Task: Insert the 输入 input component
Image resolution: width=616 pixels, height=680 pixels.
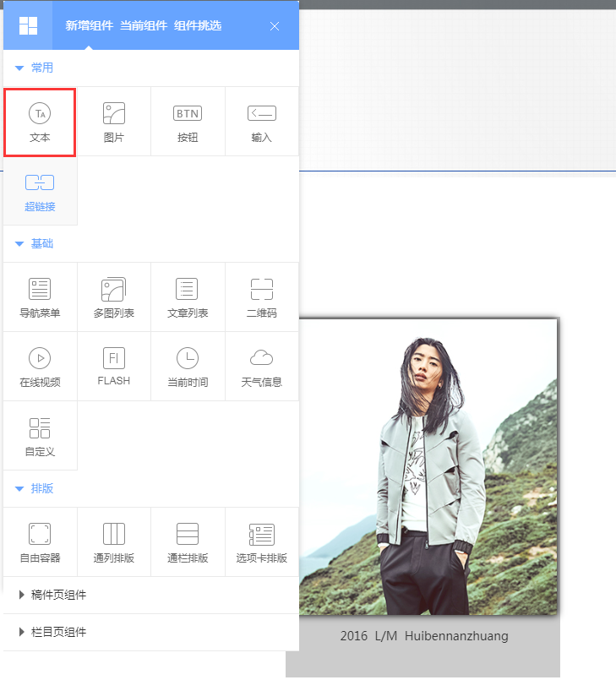Action: point(261,121)
